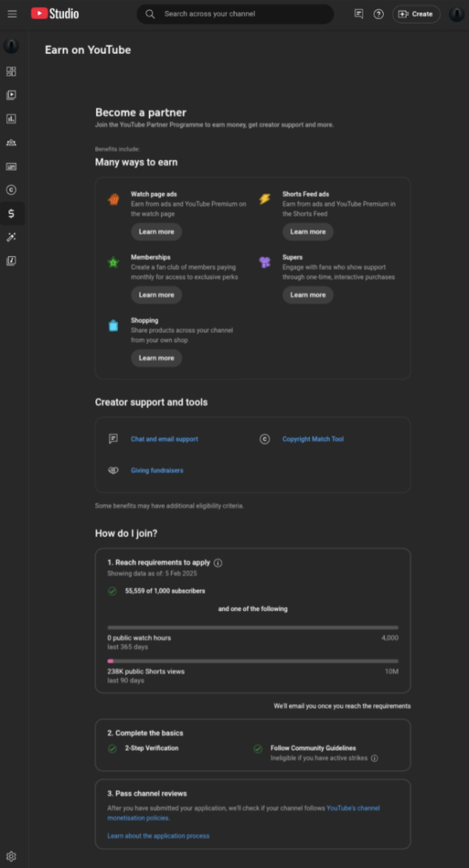Viewport: 469px width, 868px height.
Task: Open the Customisation magic wand icon
Action: [x=11, y=237]
